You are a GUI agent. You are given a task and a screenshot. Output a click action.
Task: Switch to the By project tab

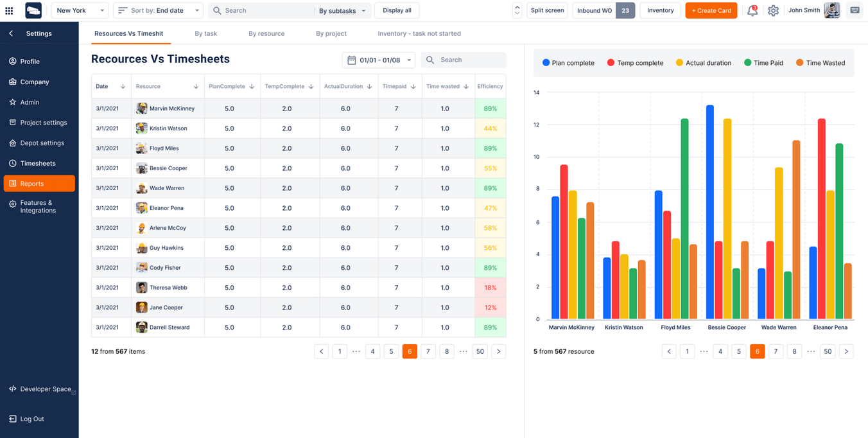click(x=331, y=33)
